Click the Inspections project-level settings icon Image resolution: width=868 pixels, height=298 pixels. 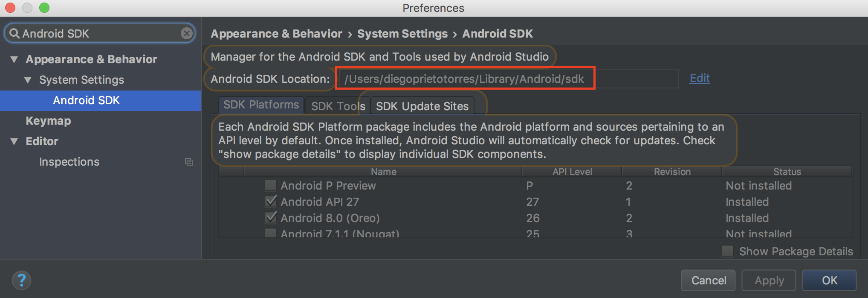coord(188,162)
